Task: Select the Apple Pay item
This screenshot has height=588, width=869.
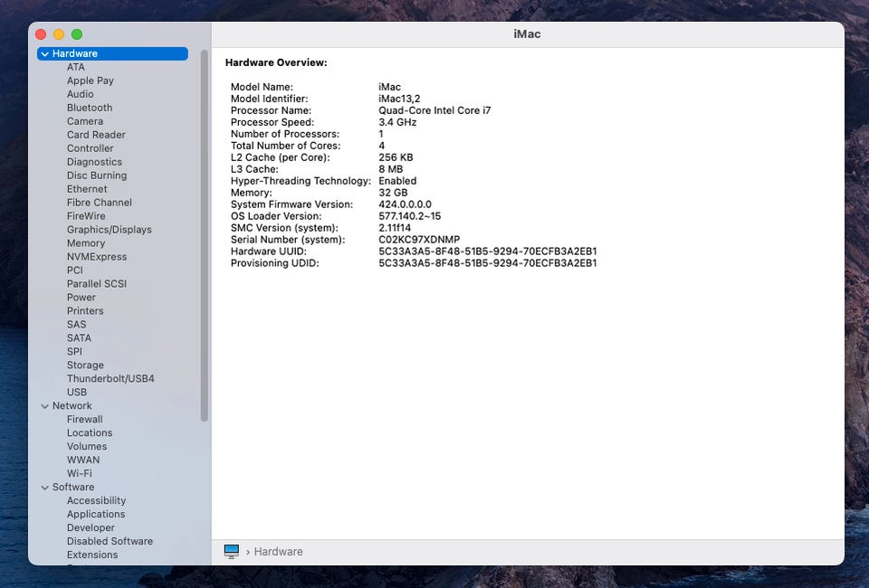Action: (91, 81)
